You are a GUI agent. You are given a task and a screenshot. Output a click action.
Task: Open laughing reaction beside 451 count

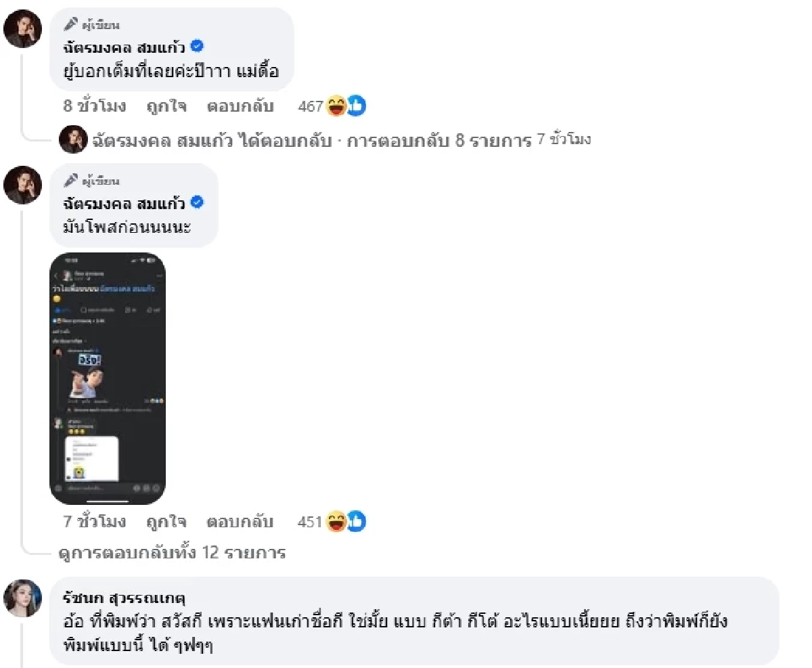click(336, 522)
